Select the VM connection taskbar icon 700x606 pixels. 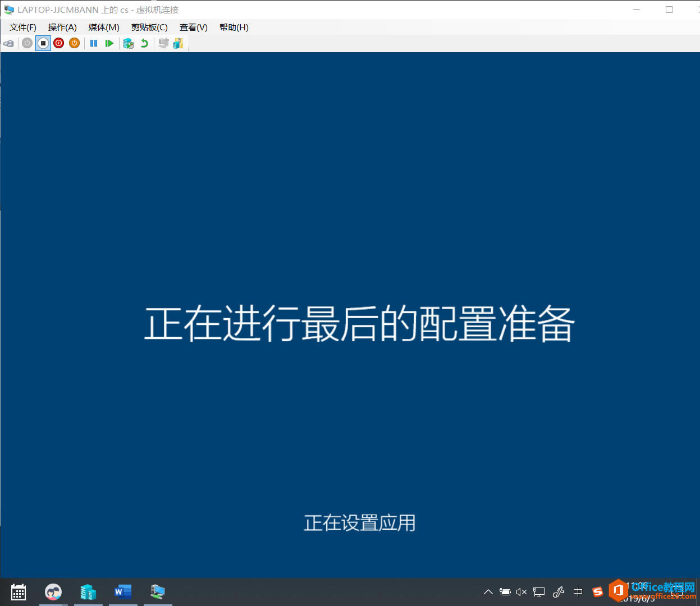click(x=158, y=592)
